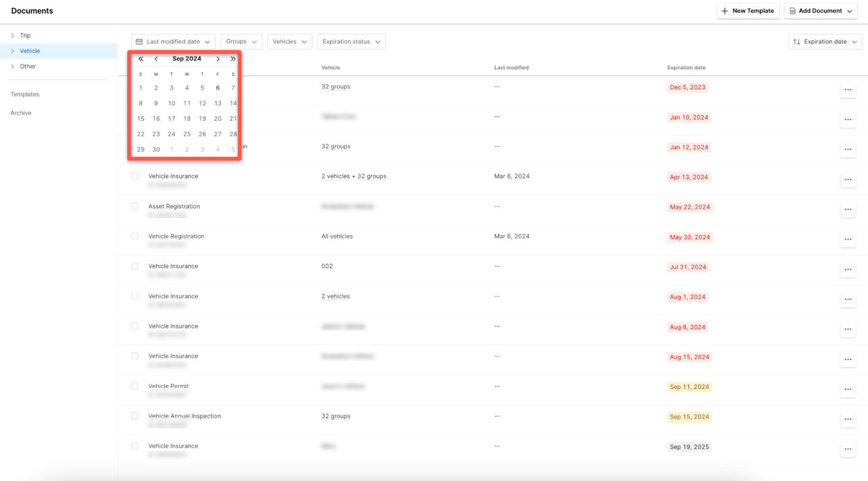Open menu for May 30, 2024 row
The image size is (868, 481).
click(848, 239)
